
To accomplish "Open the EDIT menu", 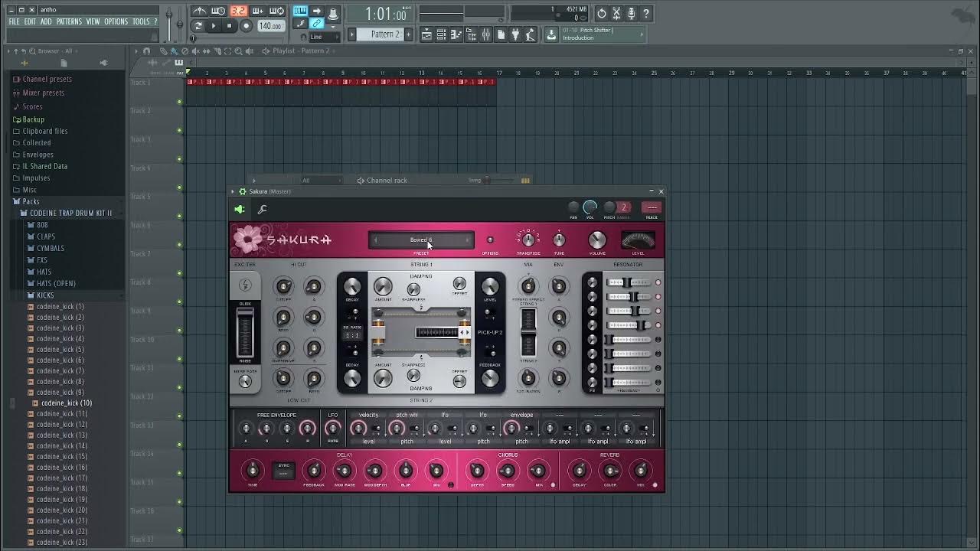I will click(x=30, y=21).
